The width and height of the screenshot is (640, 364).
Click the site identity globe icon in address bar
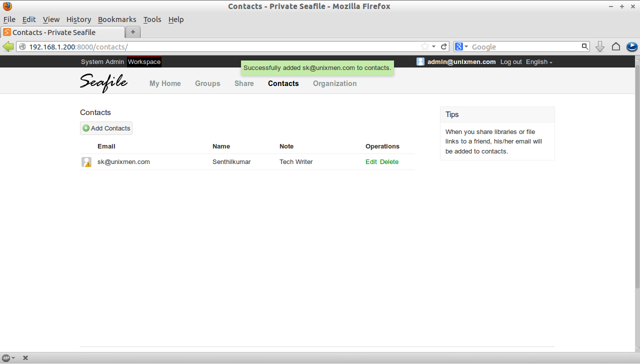click(x=22, y=46)
